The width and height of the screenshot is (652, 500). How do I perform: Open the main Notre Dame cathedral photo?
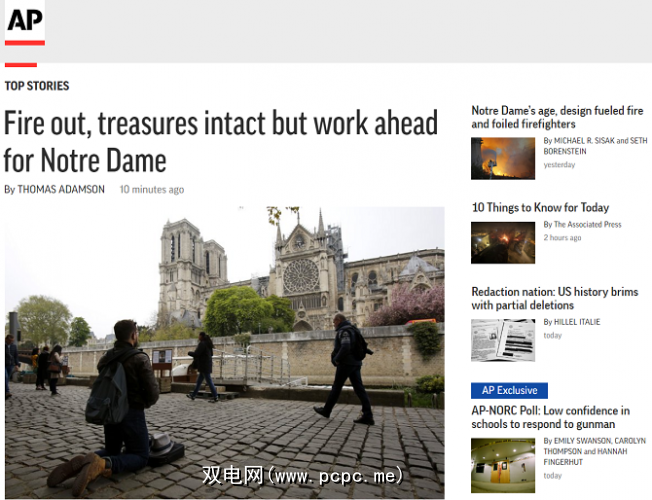[224, 352]
